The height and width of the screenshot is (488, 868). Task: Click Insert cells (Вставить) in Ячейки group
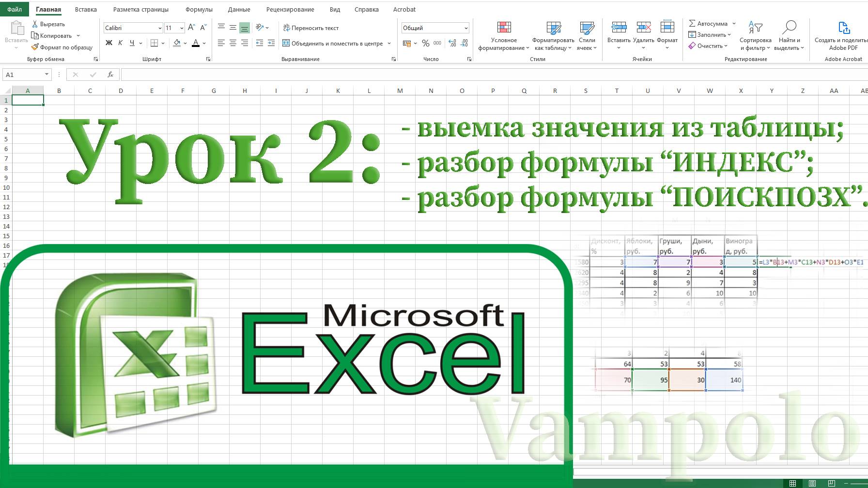click(x=619, y=35)
